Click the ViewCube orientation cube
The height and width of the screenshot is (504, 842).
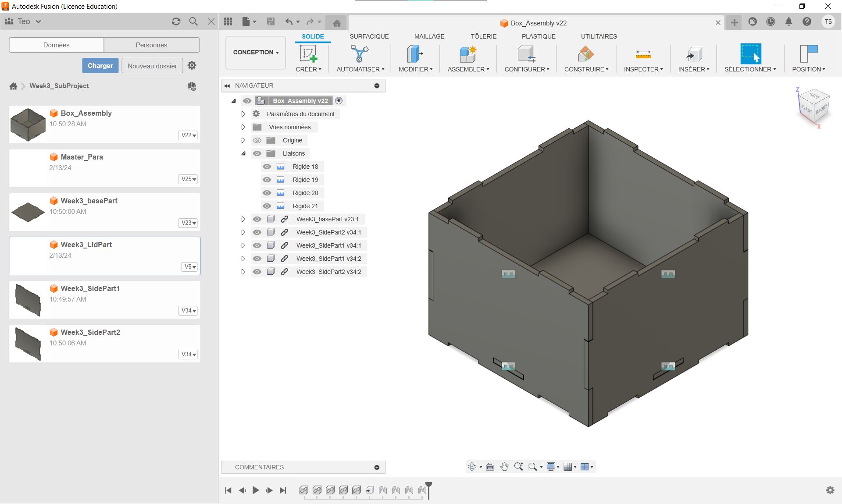(813, 105)
